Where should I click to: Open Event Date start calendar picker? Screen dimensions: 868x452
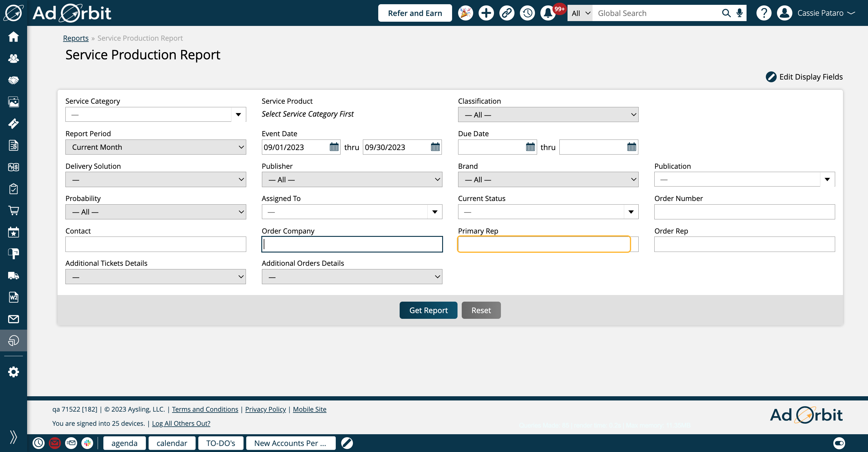pyautogui.click(x=334, y=147)
